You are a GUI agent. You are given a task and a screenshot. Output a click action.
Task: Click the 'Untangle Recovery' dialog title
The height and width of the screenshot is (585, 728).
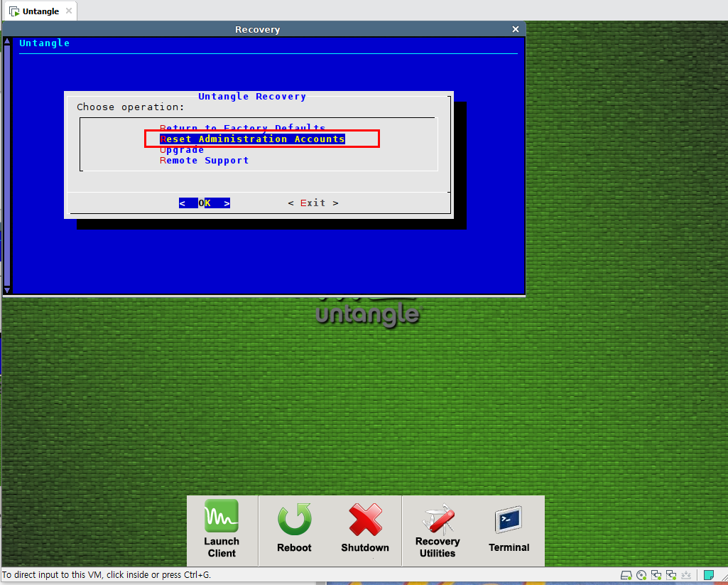point(252,96)
